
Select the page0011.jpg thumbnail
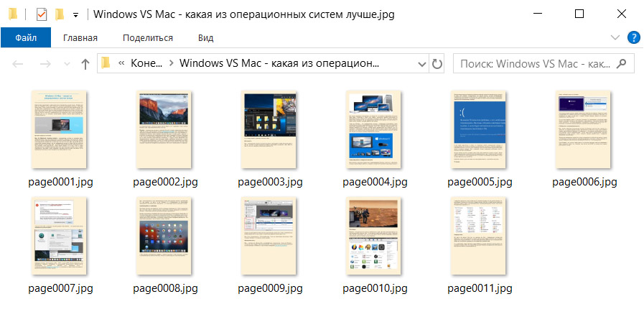tap(478, 236)
